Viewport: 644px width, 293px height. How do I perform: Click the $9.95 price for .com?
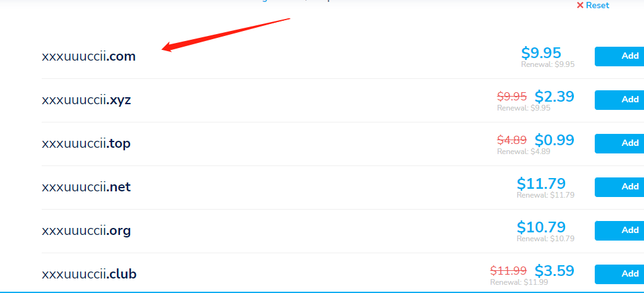click(x=541, y=53)
